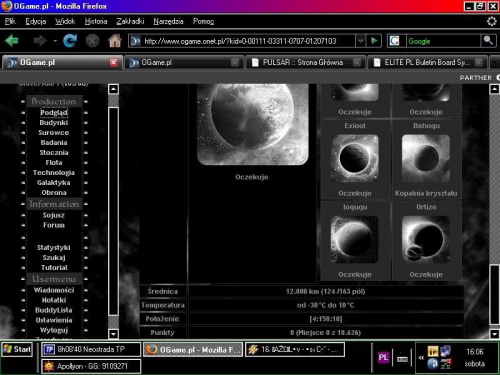Image resolution: width=500 pixels, height=375 pixels.
Task: Click the Windows Start button
Action: [x=17, y=349]
